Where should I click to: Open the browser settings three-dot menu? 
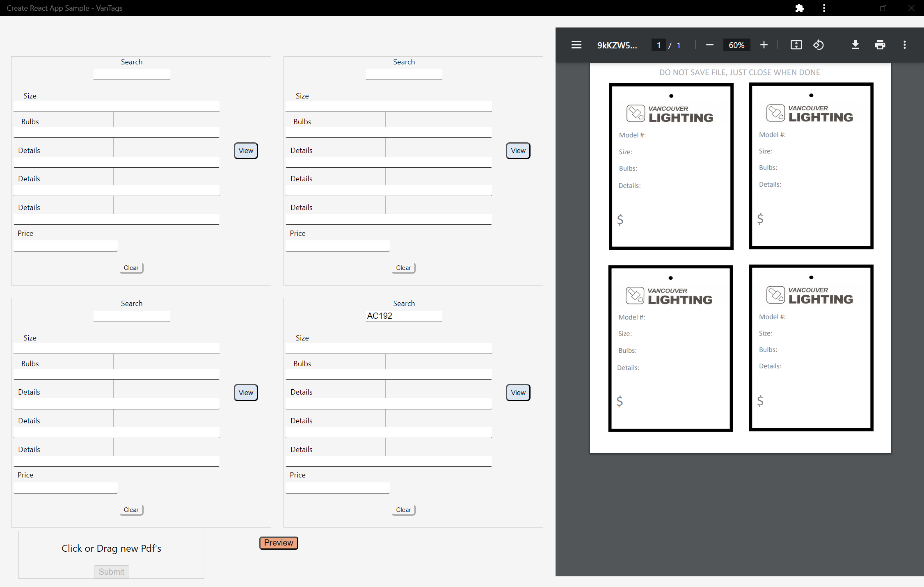(824, 8)
